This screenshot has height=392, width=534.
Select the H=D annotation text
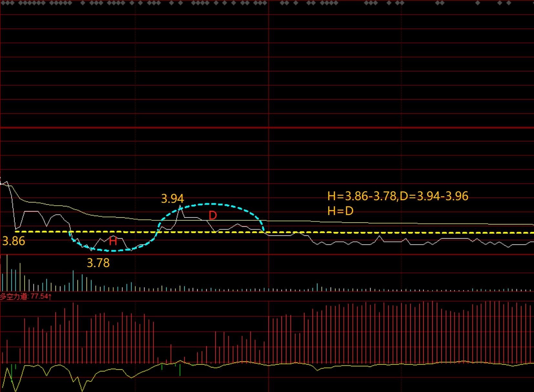pyautogui.click(x=340, y=211)
